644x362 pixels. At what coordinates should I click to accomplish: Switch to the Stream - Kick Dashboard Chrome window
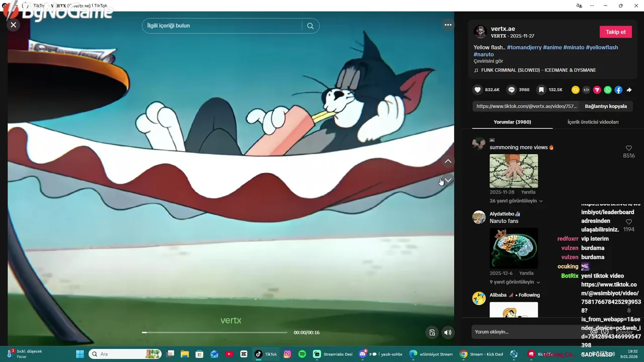(481, 354)
